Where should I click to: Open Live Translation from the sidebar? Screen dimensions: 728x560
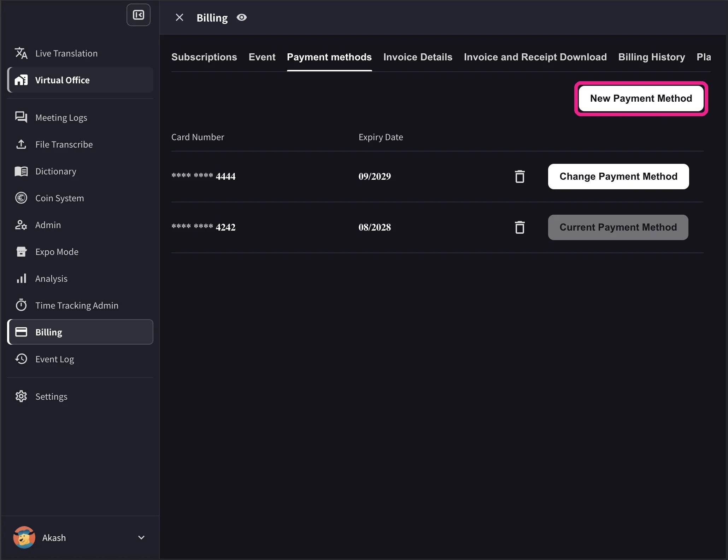(80, 53)
